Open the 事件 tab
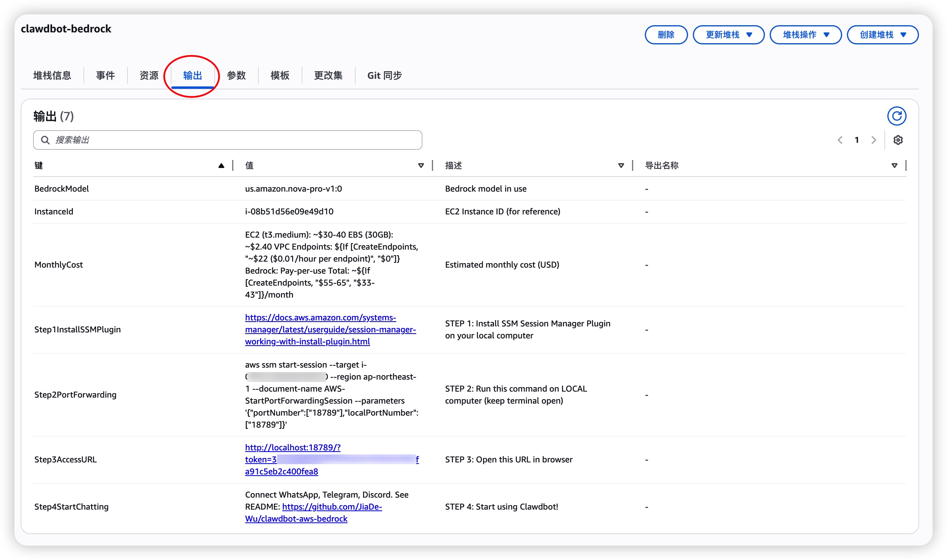947x560 pixels. [105, 76]
